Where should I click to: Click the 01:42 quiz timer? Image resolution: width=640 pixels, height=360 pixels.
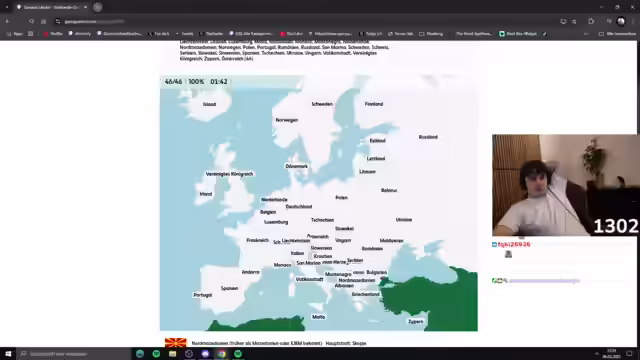pos(219,82)
